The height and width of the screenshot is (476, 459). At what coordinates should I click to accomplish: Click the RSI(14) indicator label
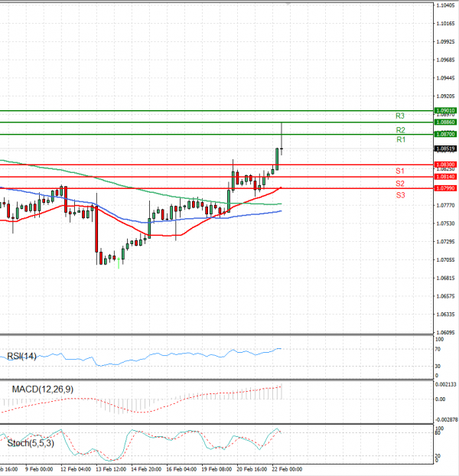pos(21,356)
